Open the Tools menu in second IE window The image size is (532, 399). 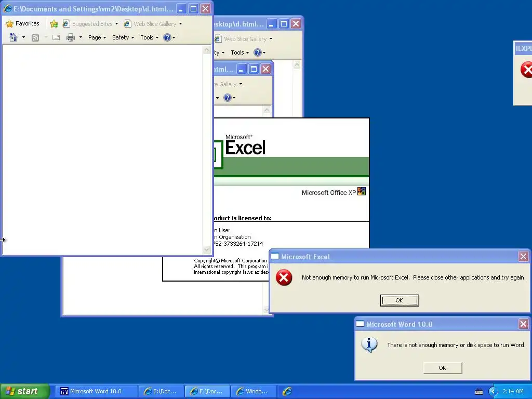click(x=240, y=52)
